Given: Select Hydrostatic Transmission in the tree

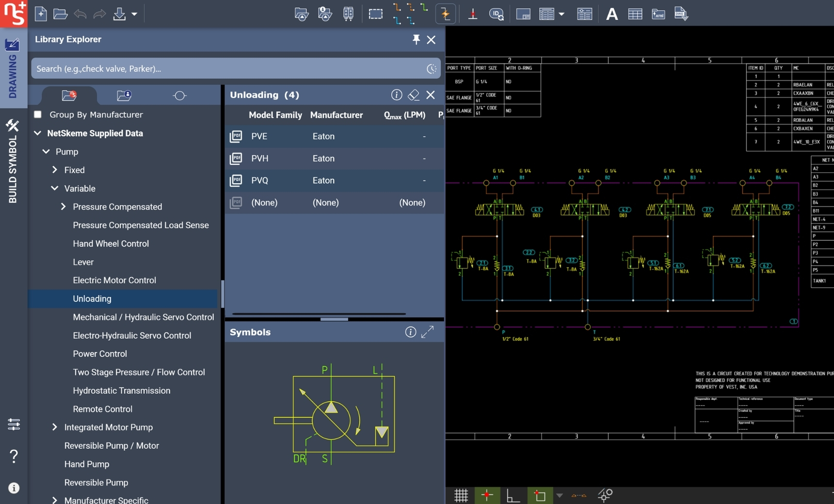Looking at the screenshot, I should coord(122,391).
